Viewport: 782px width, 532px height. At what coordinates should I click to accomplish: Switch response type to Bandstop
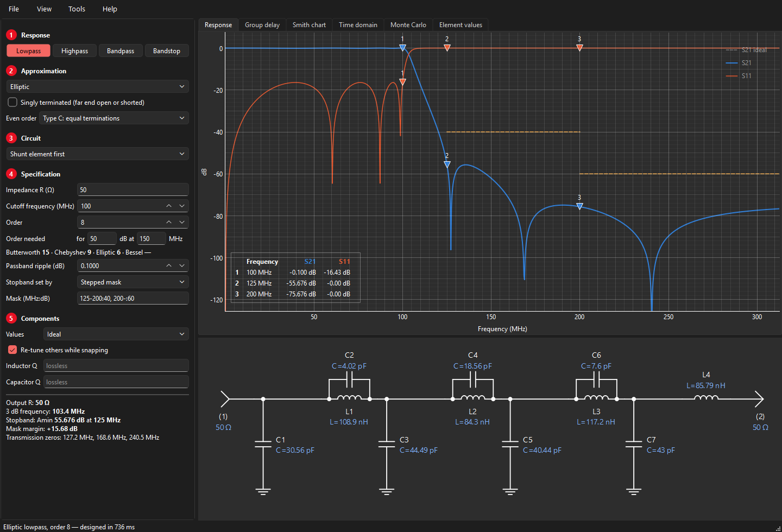point(167,51)
